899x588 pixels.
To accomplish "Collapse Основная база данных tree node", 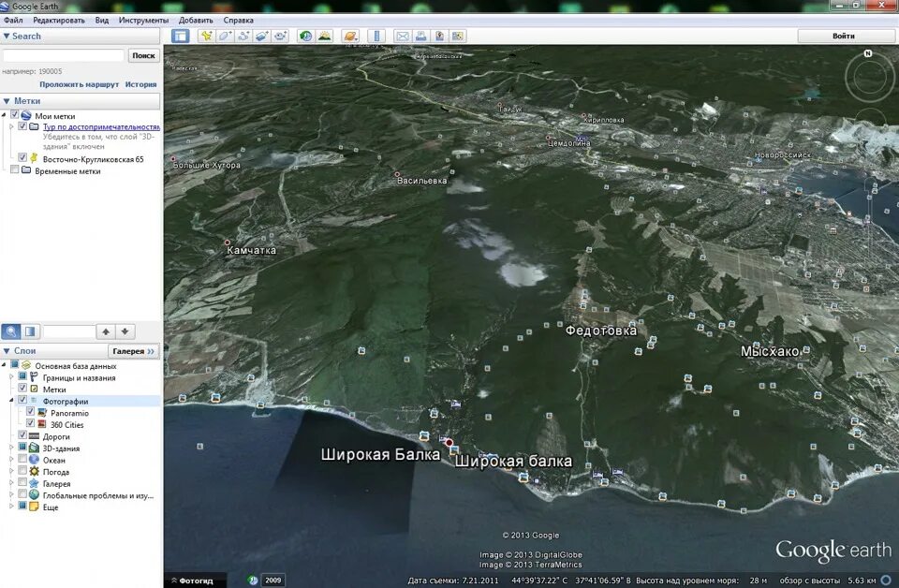I will pos(4,365).
